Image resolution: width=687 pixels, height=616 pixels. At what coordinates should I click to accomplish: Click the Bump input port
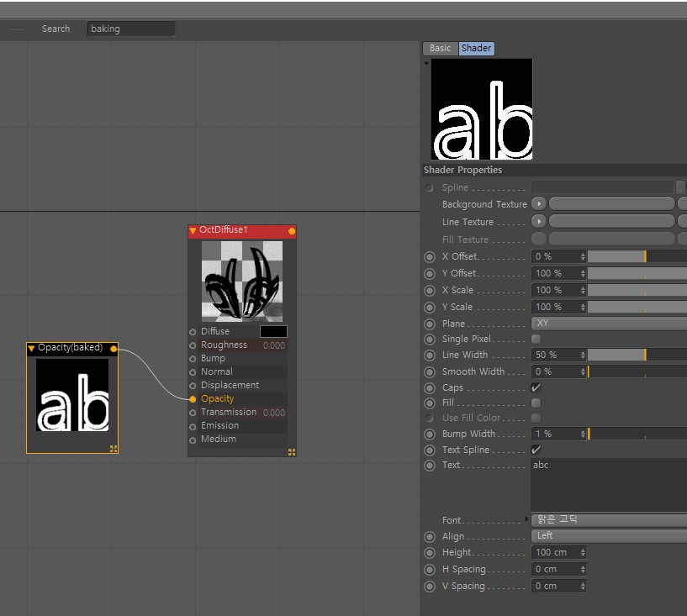193,359
